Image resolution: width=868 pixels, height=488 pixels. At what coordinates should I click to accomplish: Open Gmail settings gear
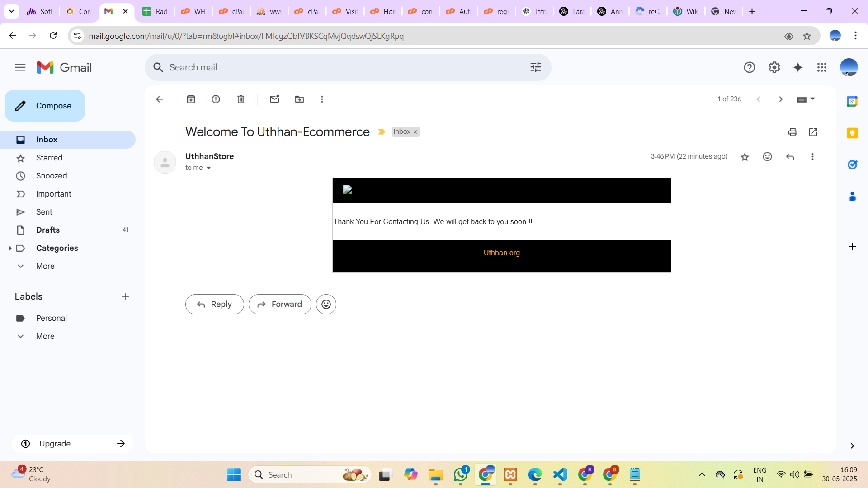pos(774,67)
